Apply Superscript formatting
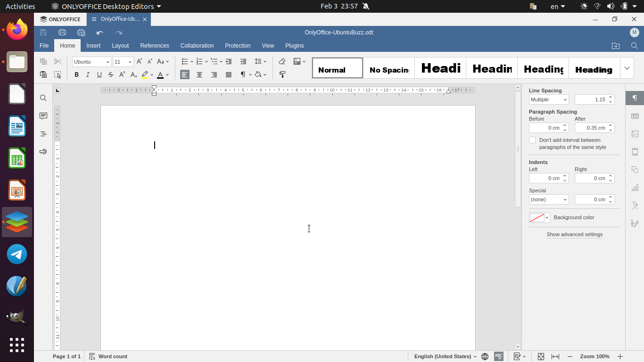The height and width of the screenshot is (362, 644). pos(122,74)
